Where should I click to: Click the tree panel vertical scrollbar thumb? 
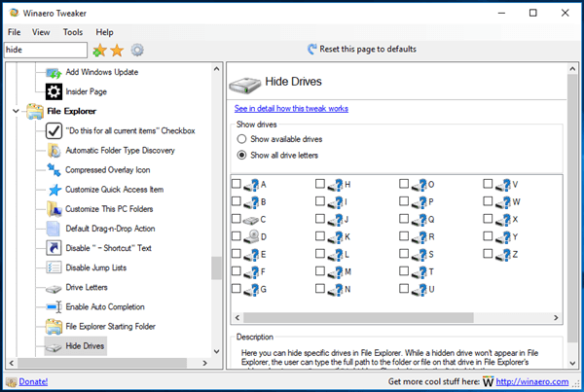point(216,268)
